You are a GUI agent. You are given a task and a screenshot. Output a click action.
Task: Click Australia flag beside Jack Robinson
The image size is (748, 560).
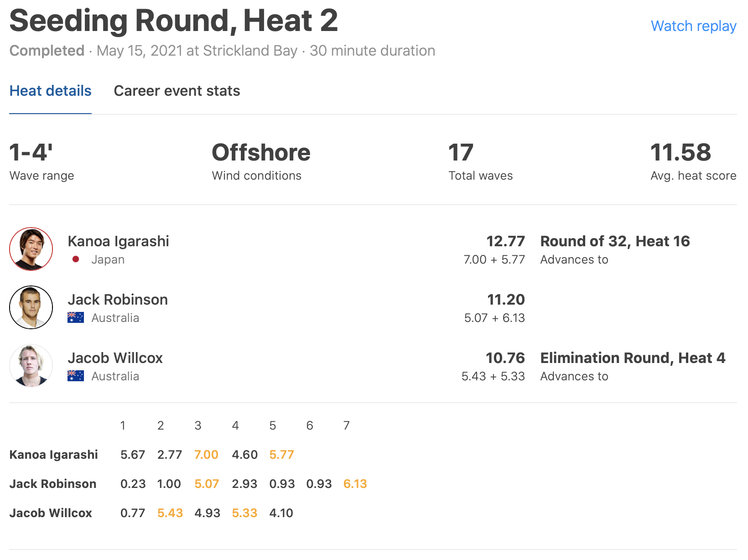(x=76, y=317)
